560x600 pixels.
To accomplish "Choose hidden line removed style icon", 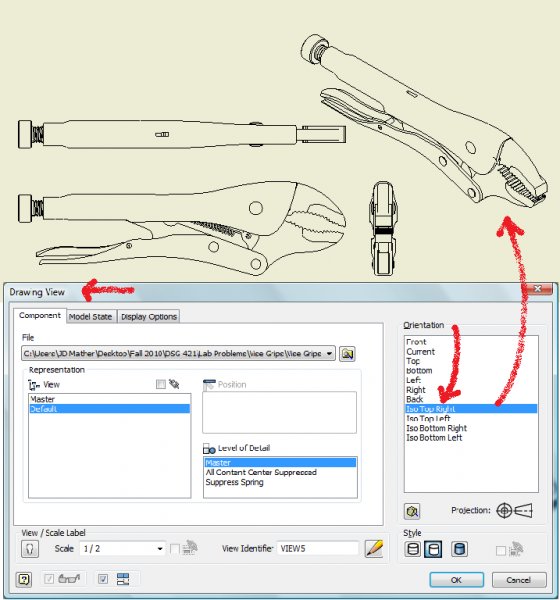I will tap(433, 549).
